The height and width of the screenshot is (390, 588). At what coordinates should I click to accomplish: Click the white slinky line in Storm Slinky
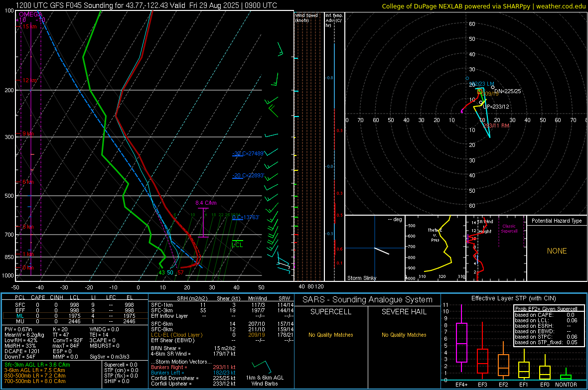[382, 251]
